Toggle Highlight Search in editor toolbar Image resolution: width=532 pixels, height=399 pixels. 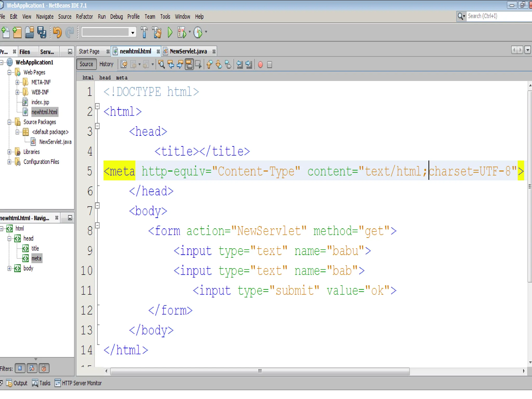[189, 64]
